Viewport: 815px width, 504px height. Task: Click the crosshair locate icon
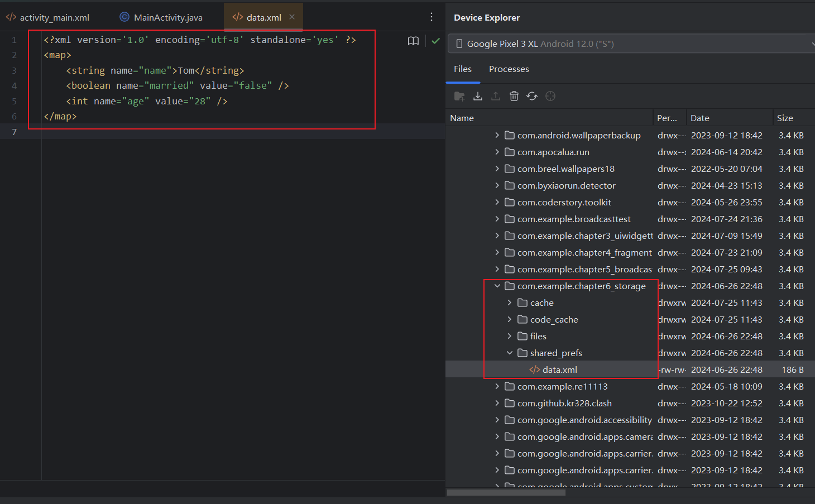point(550,97)
